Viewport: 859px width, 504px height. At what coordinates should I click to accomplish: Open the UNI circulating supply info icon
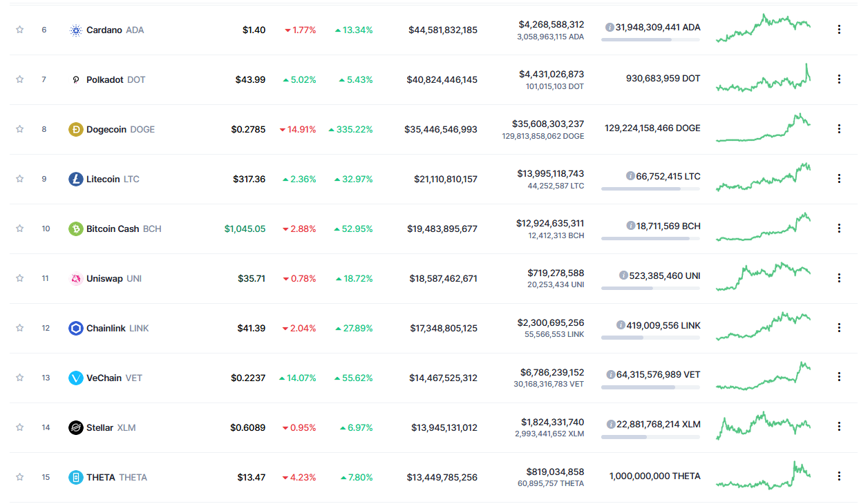(624, 275)
